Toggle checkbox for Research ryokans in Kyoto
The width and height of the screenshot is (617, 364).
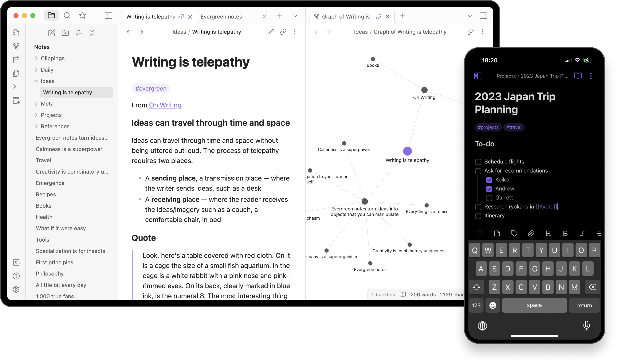point(478,206)
